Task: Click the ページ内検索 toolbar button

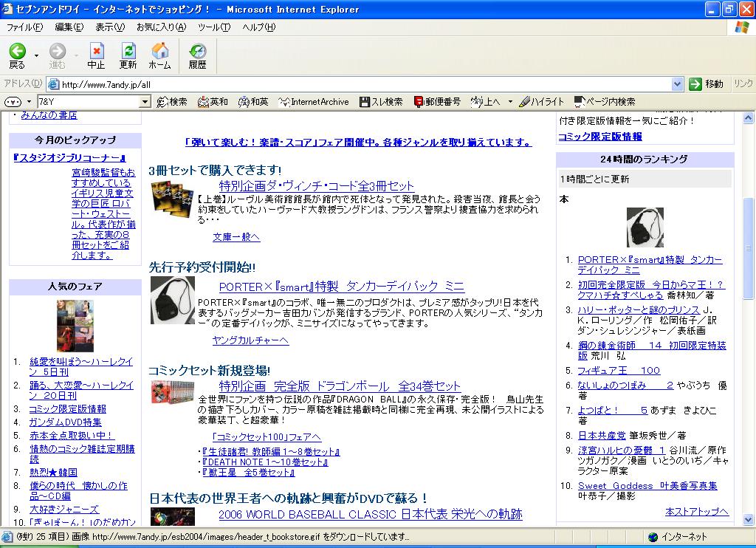Action: click(x=605, y=102)
